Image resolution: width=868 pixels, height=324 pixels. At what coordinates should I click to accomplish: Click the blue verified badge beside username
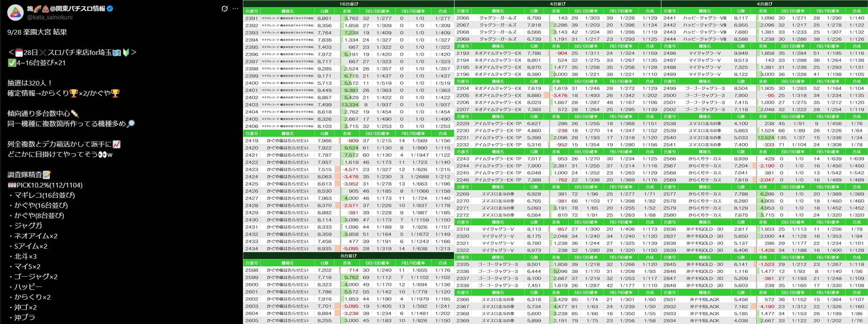coord(110,9)
